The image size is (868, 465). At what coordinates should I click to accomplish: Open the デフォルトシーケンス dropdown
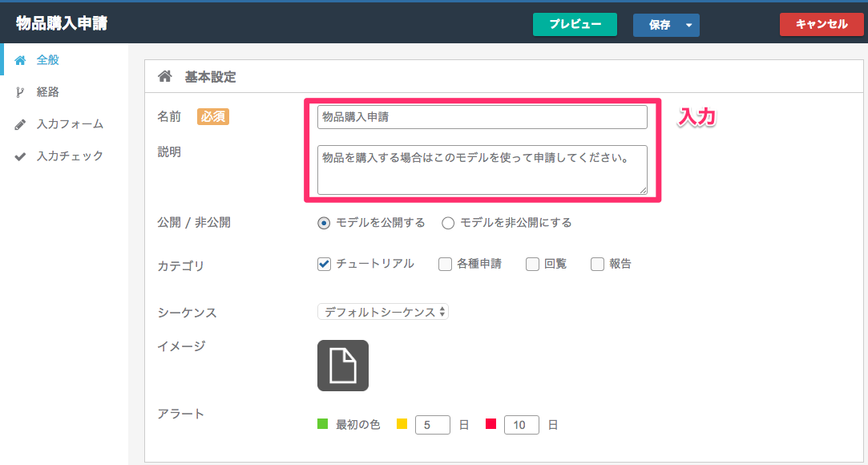[382, 312]
